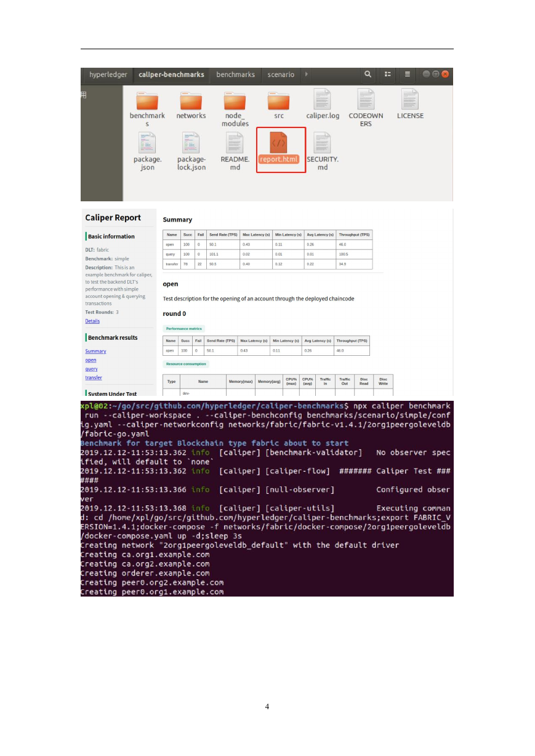The image size is (535, 756).
Task: Click the Resource consumption label
Action: point(186,364)
